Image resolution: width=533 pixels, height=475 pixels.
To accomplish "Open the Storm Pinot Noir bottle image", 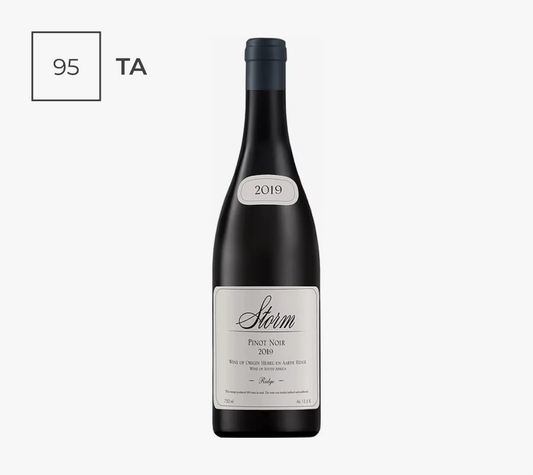I will 266,238.
